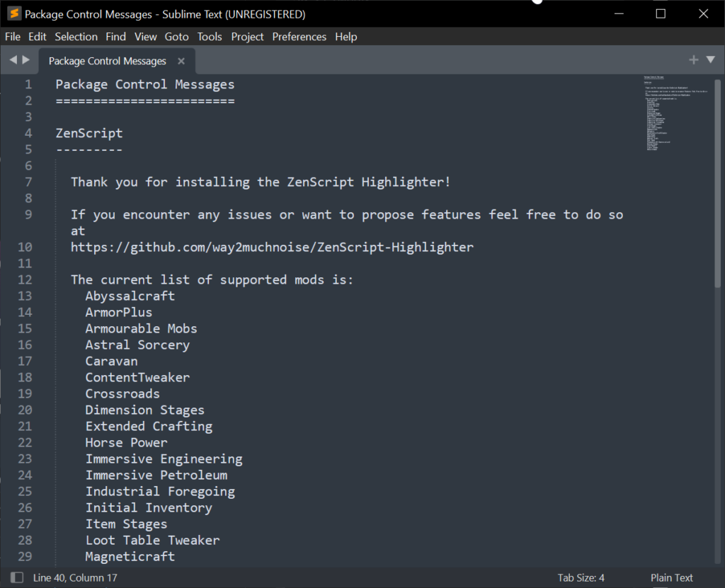Click the 'ArmorPlus' line

(119, 313)
